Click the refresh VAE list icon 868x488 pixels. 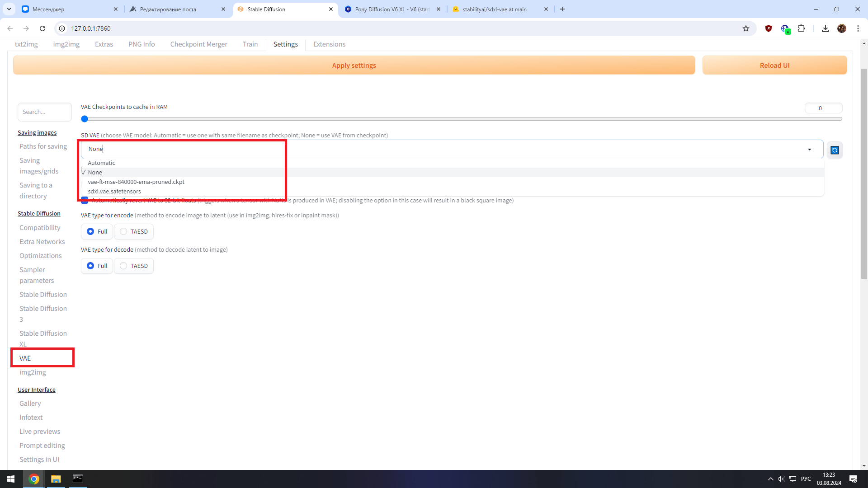(x=835, y=150)
